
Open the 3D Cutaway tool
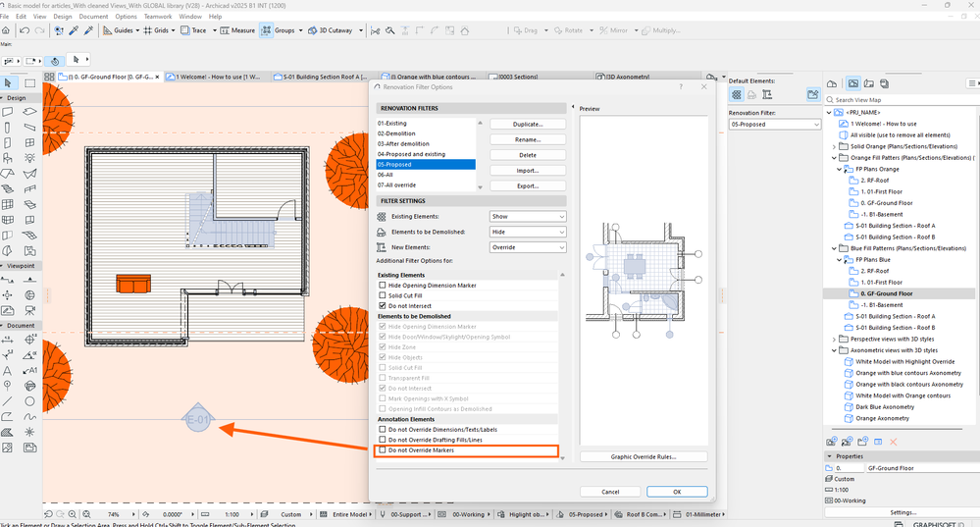[x=312, y=30]
